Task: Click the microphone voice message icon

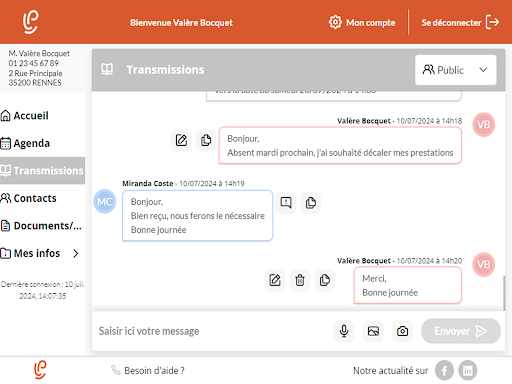Action: point(344,331)
